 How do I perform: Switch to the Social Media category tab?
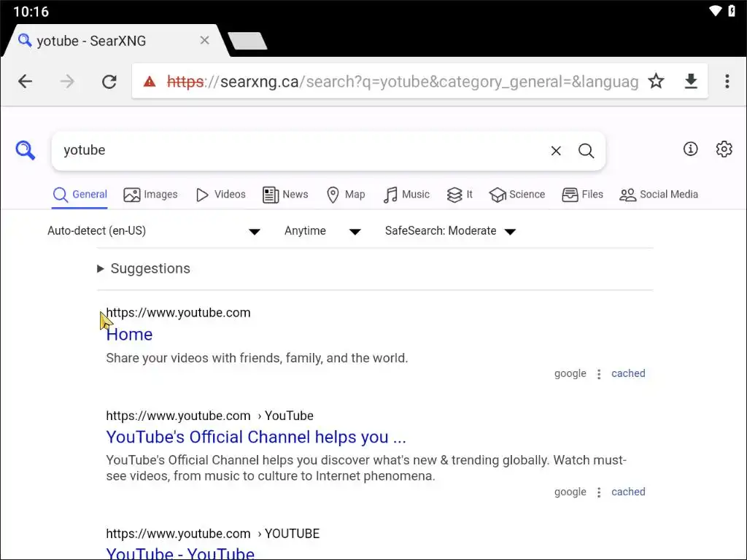[659, 195]
